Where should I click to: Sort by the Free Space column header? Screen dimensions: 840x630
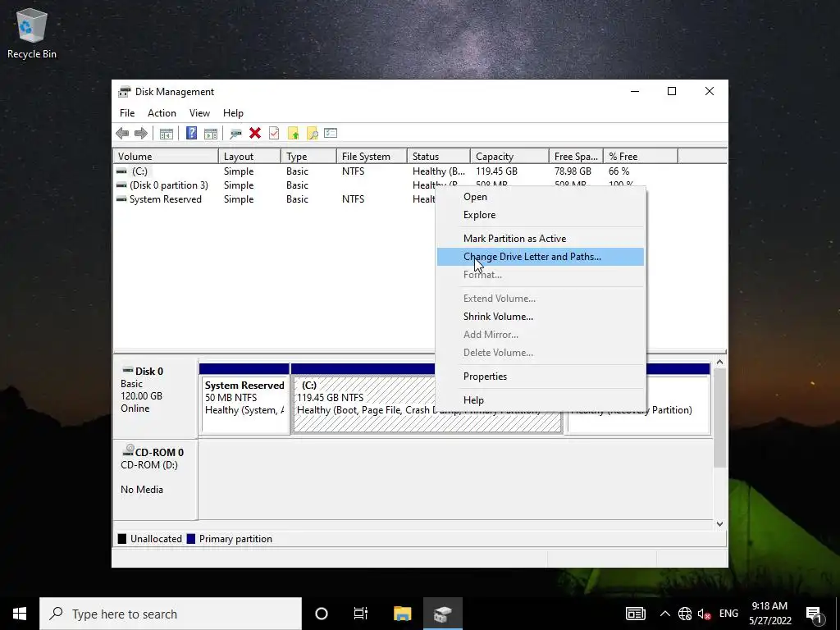[x=576, y=157]
